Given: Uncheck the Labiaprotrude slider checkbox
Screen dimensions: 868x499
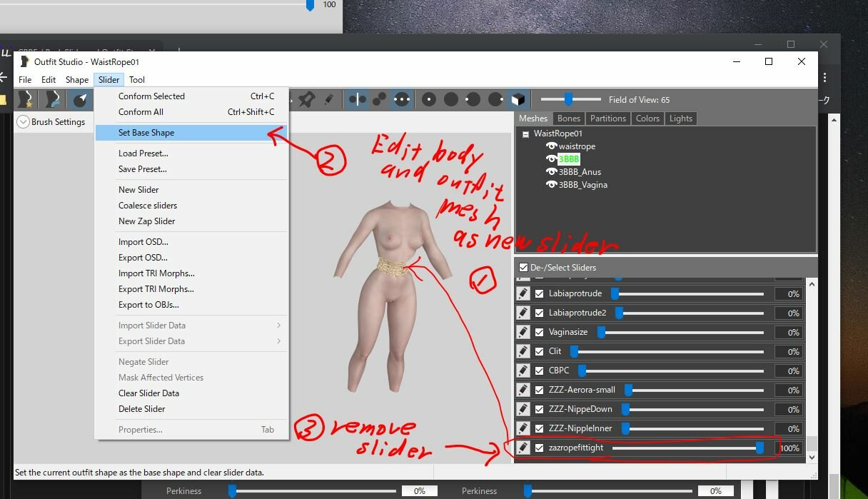Looking at the screenshot, I should point(540,293).
